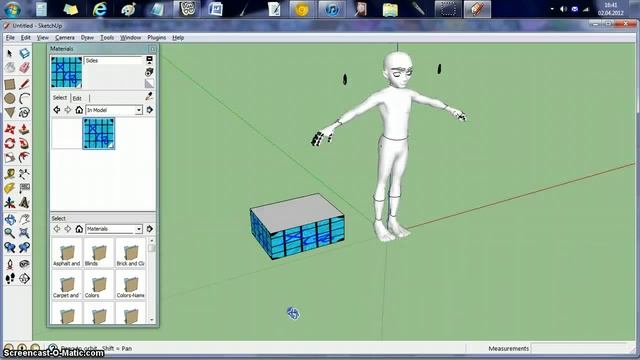Pick the Axes tool
This screenshot has height=360, width=640.
[x=10, y=202]
